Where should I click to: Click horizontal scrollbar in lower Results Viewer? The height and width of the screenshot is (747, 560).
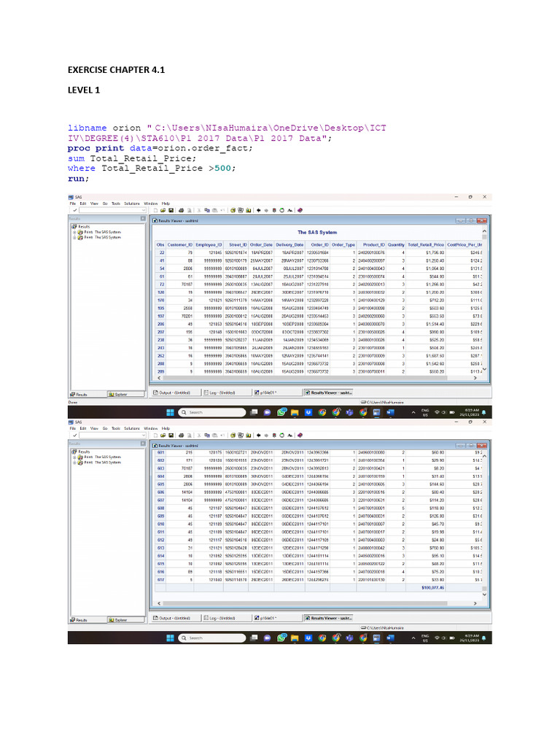pyautogui.click(x=305, y=603)
